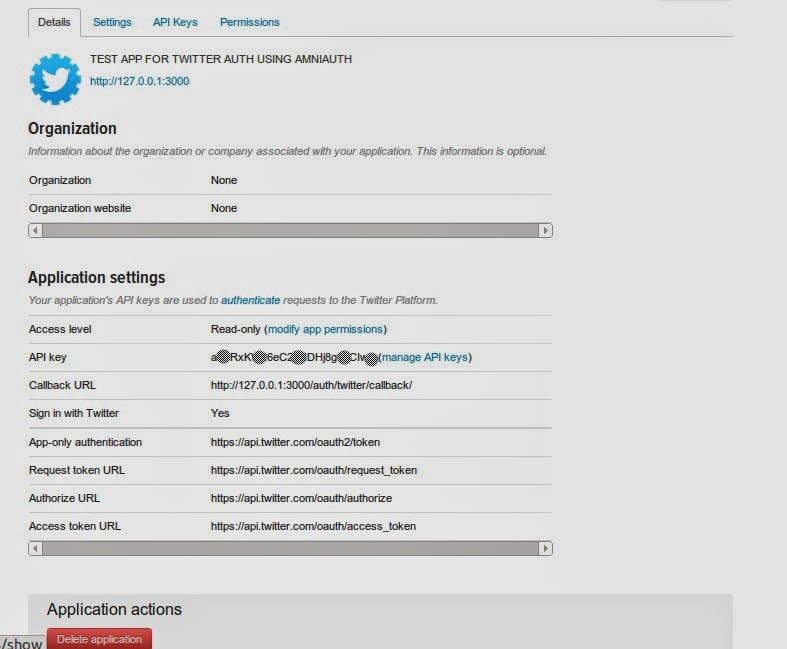This screenshot has height=649, width=787.
Task: Click the partially masked API key value
Action: pos(295,357)
